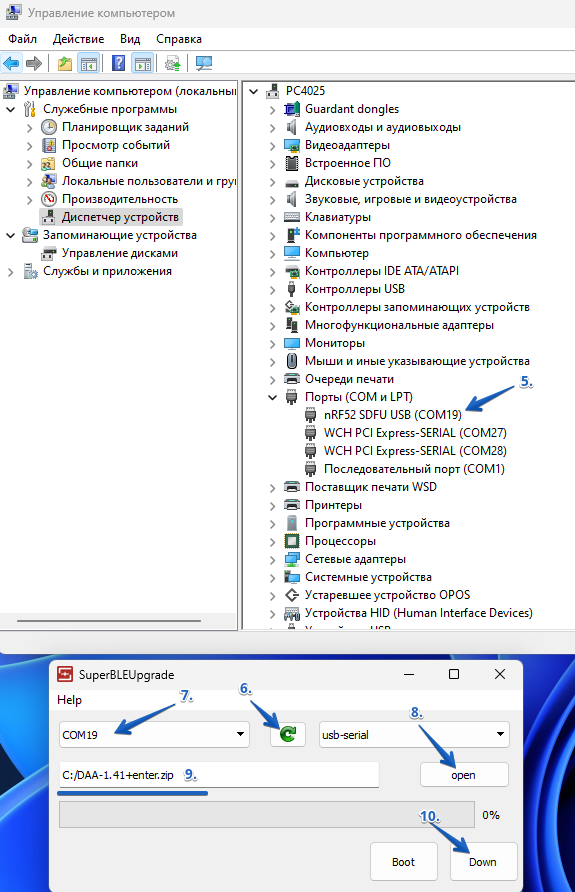Click the Планировщик заданий clock icon

49,127
